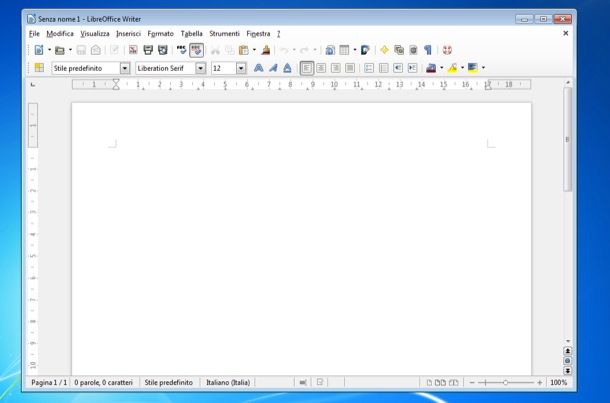This screenshot has width=610, height=403.
Task: Click the Cut scissors icon
Action: tap(215, 50)
